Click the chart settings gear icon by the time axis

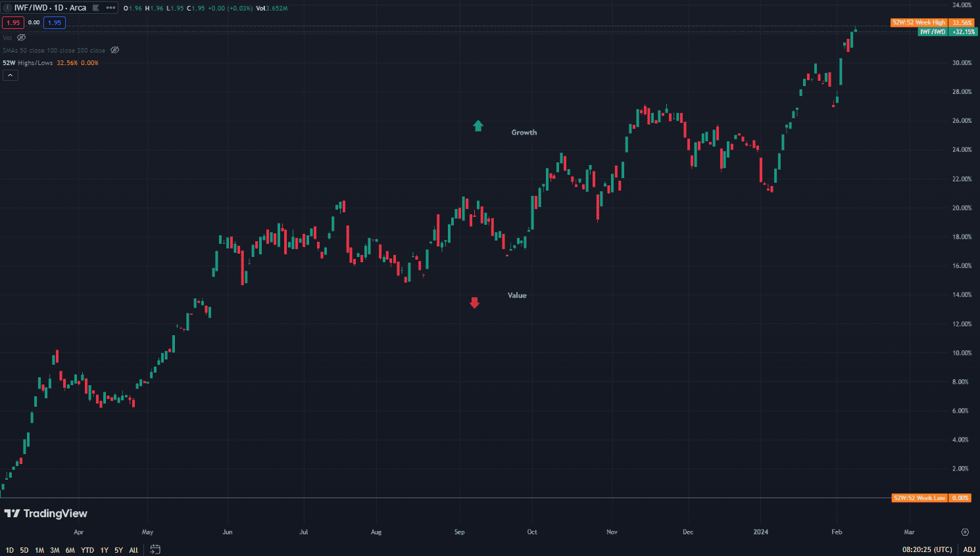pyautogui.click(x=965, y=532)
